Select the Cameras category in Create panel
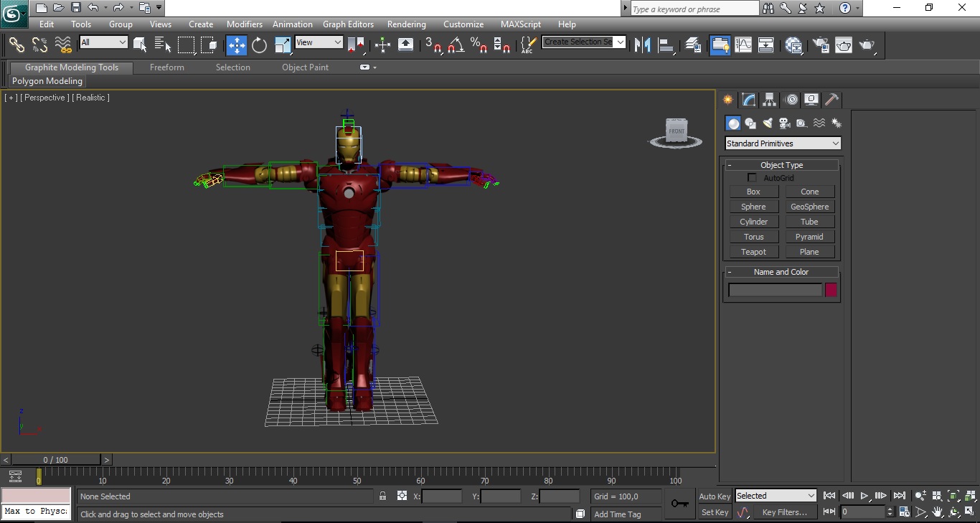Viewport: 980px width, 523px height. point(784,123)
